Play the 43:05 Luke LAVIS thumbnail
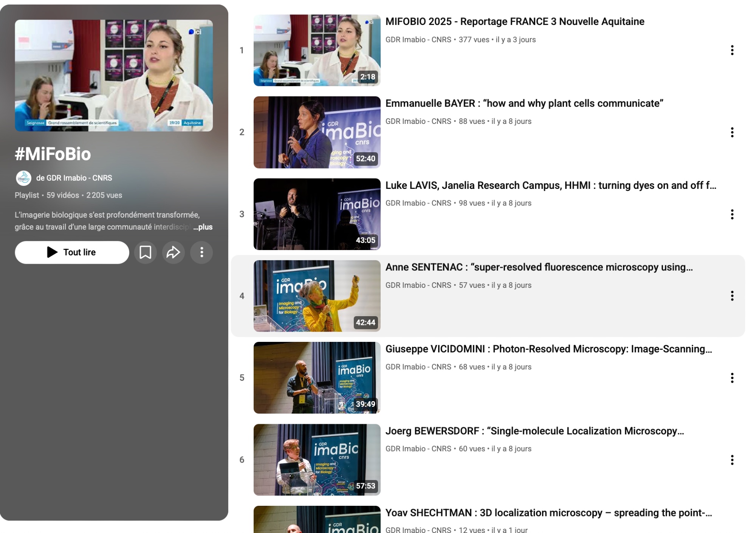756x533 pixels. [x=317, y=214]
